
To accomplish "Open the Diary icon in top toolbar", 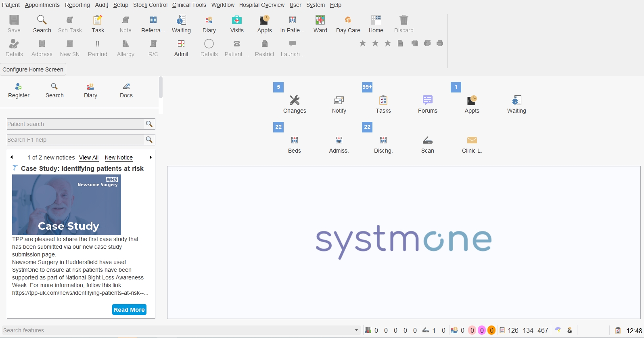I will click(x=209, y=24).
